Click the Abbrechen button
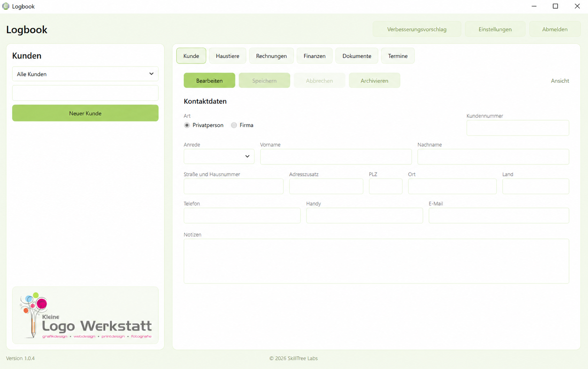This screenshot has width=588, height=369. click(x=319, y=81)
